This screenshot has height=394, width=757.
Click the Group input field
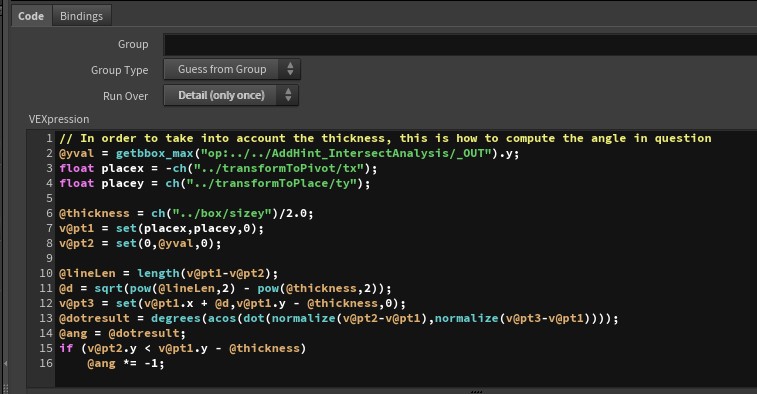[x=460, y=44]
